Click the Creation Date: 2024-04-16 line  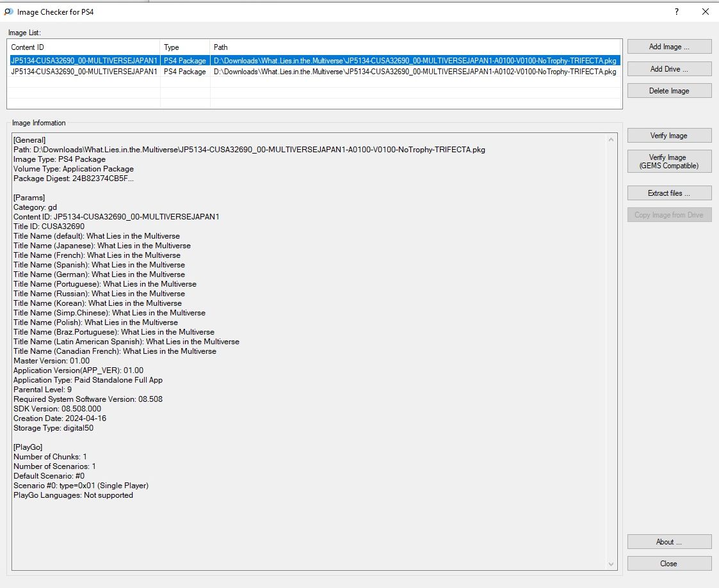point(60,418)
